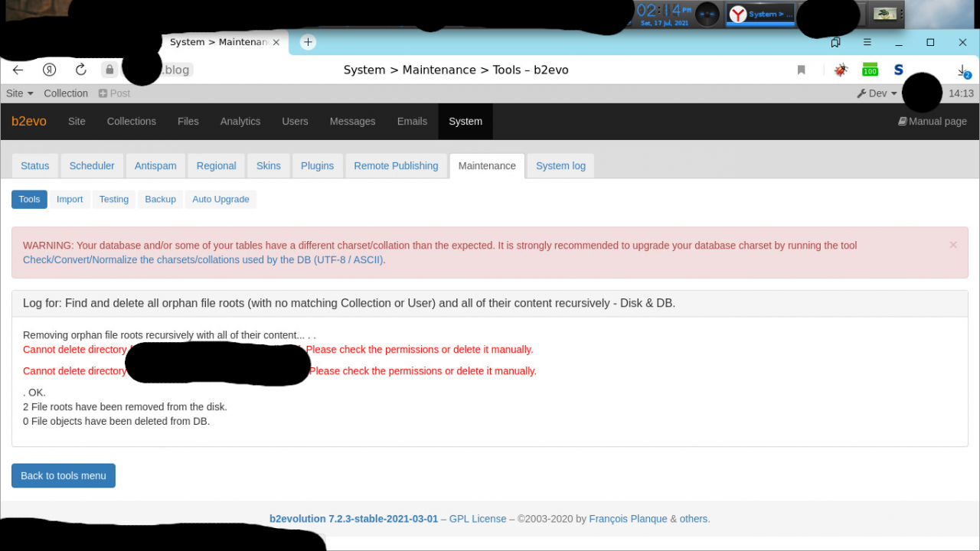
Task: Open the Yandex home button
Action: point(49,70)
